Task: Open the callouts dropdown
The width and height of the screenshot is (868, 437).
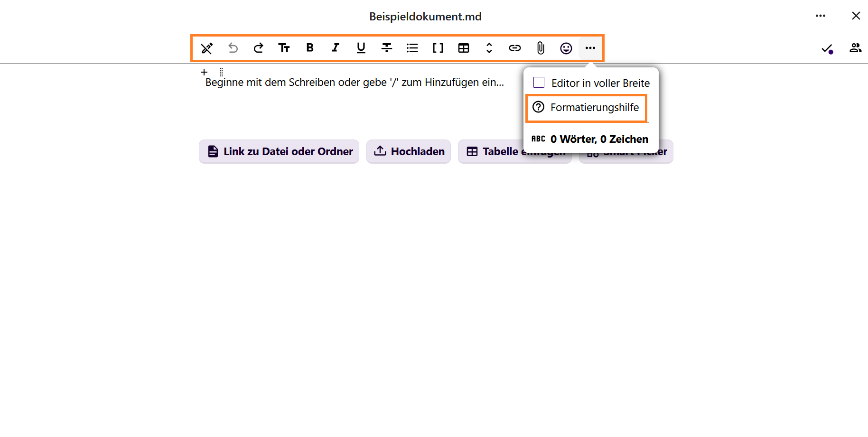Action: [x=438, y=48]
